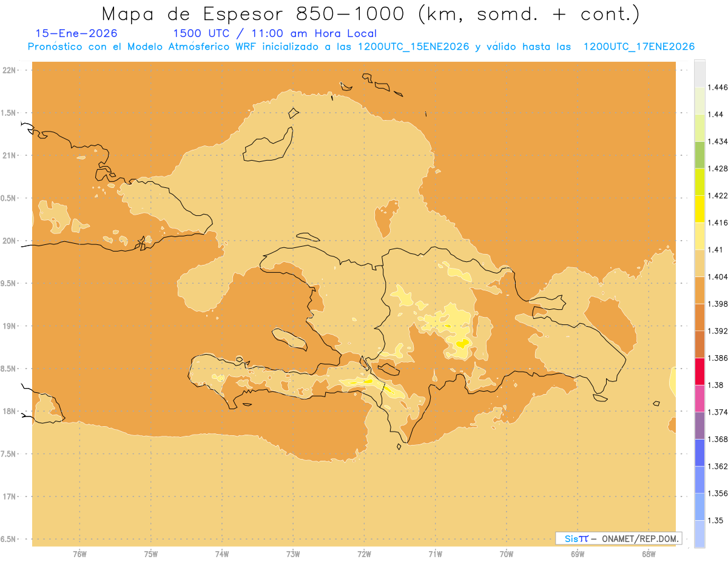Click the longitude label 71W
This screenshot has width=728, height=562.
[x=435, y=554]
